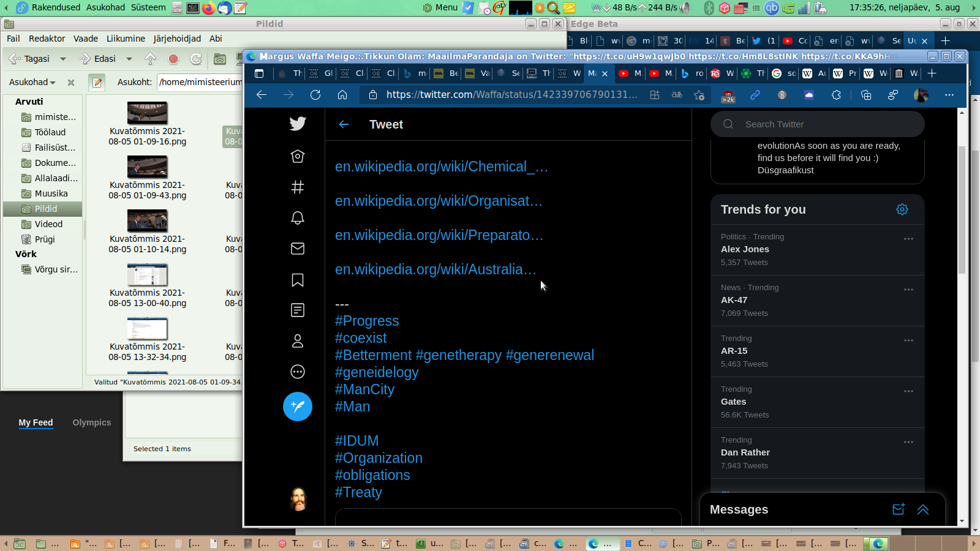Open Explore hashtag icon in Twitter sidebar
980x551 pixels.
pyautogui.click(x=298, y=187)
